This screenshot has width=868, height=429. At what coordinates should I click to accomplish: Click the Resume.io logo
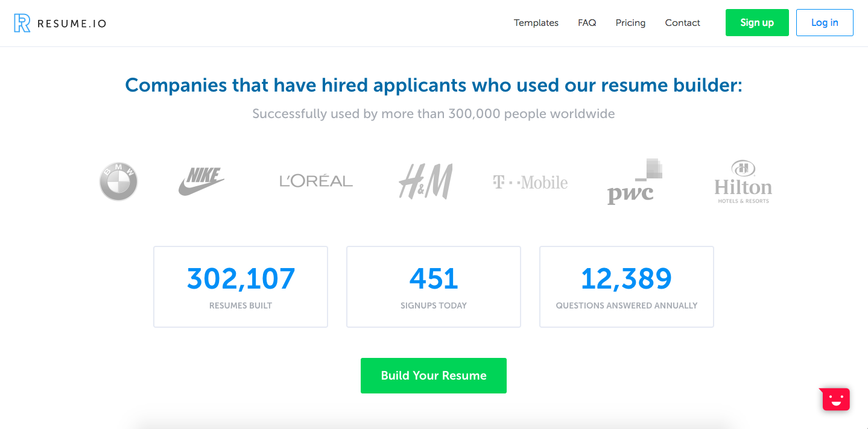click(x=60, y=23)
